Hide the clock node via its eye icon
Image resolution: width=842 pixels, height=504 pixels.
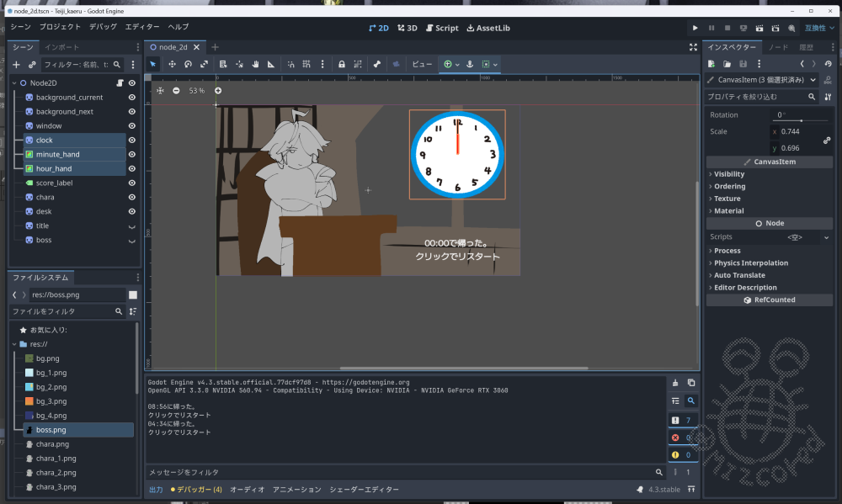tap(131, 140)
